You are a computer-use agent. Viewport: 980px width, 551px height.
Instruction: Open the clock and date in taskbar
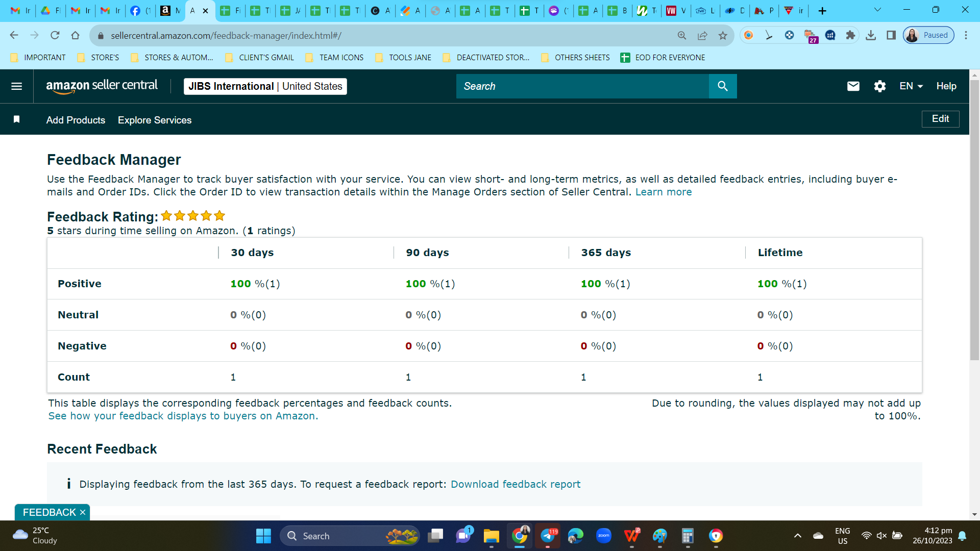pyautogui.click(x=932, y=536)
